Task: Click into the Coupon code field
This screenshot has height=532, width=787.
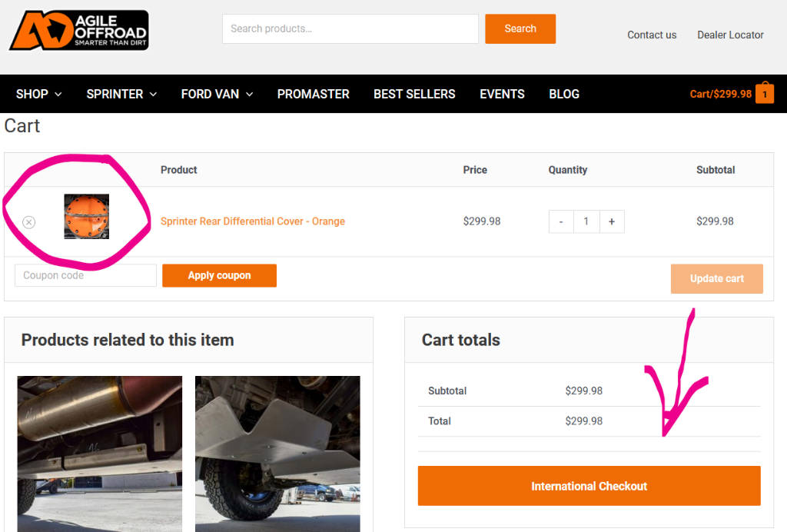Action: pyautogui.click(x=85, y=275)
